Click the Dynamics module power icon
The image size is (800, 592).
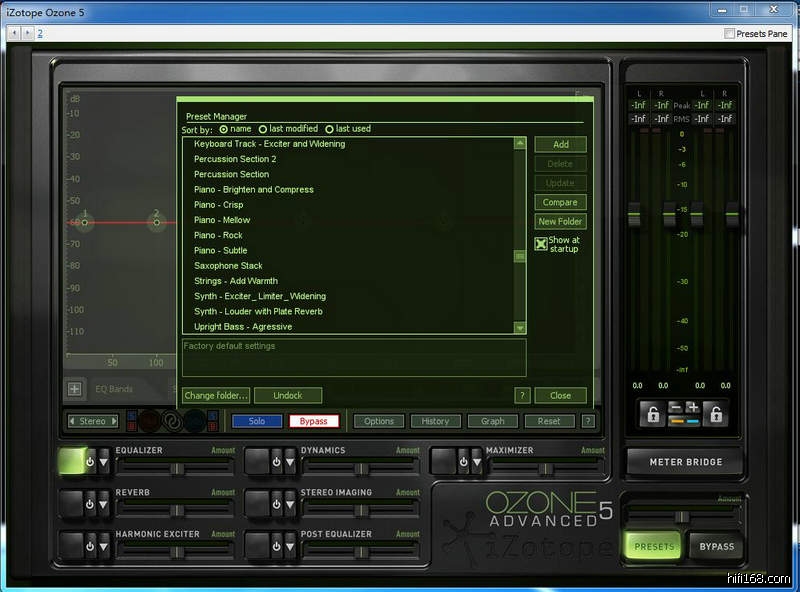pos(275,462)
